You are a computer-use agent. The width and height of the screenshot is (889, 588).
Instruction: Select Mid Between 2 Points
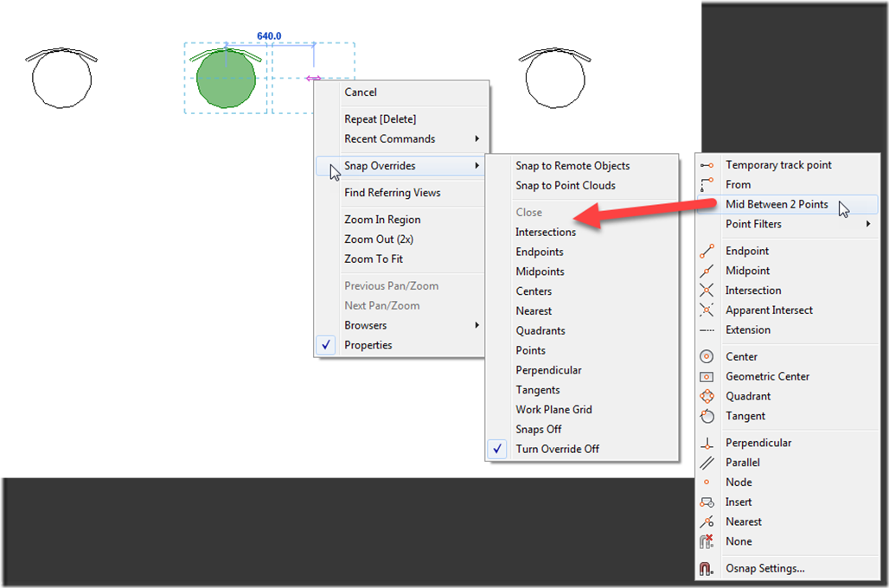776,204
